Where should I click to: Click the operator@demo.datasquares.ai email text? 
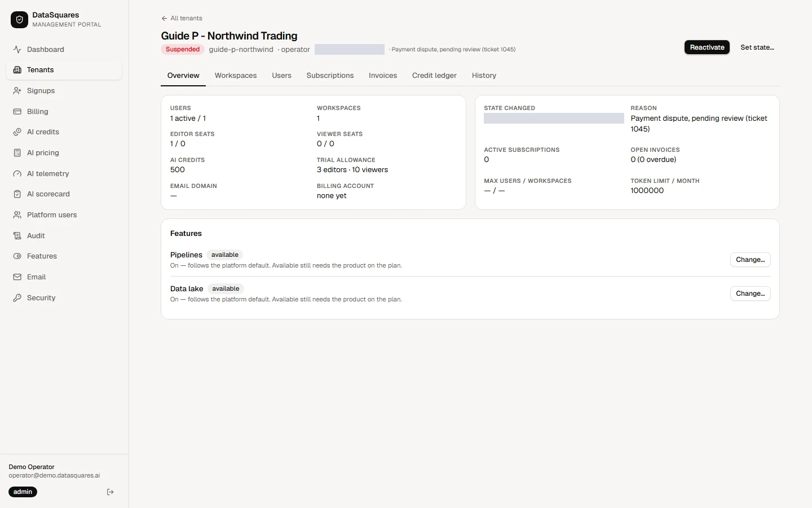coord(54,476)
